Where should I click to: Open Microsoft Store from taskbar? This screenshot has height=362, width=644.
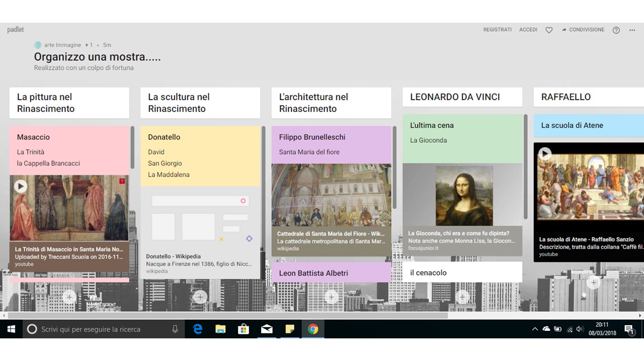click(x=244, y=329)
